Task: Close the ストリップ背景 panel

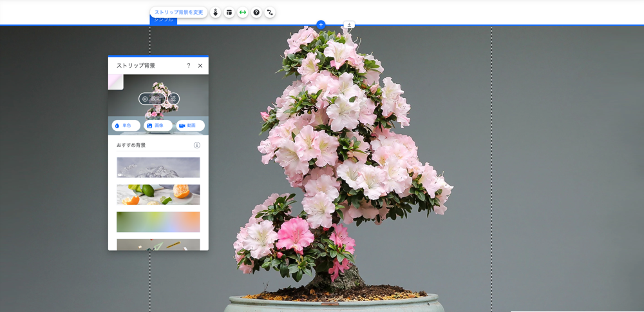Action: click(200, 65)
